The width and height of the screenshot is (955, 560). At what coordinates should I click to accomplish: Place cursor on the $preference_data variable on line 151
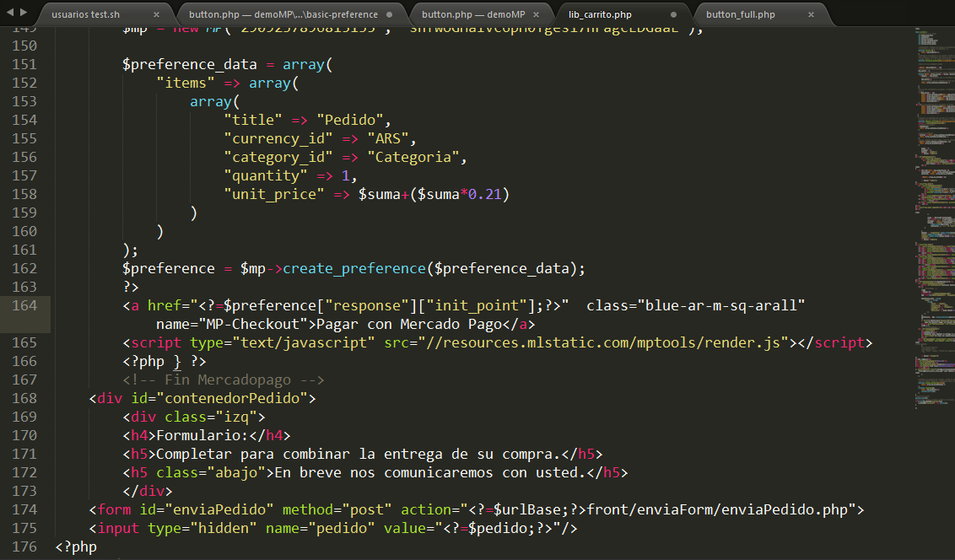190,65
